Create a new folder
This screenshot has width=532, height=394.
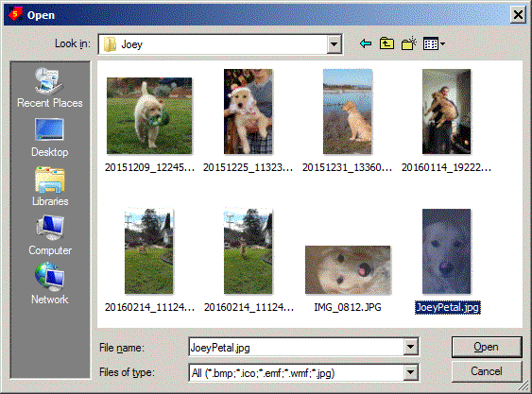click(x=409, y=43)
